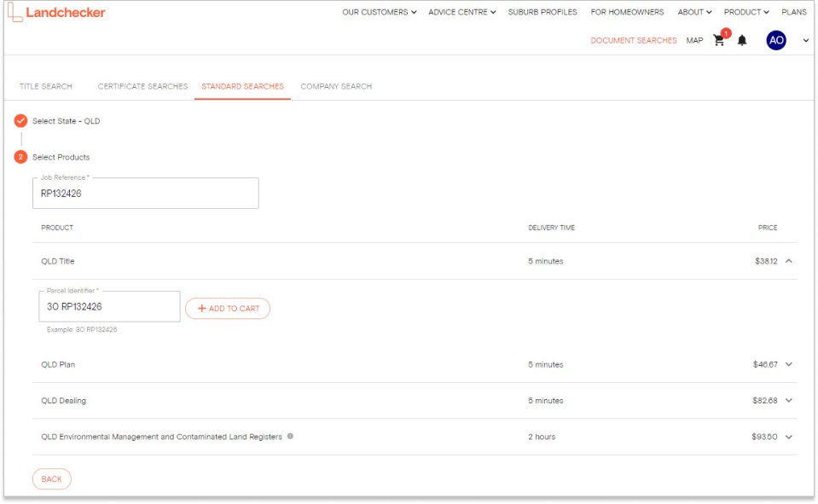This screenshot has height=504, width=818.
Task: Open Product dropdown menu
Action: (746, 12)
